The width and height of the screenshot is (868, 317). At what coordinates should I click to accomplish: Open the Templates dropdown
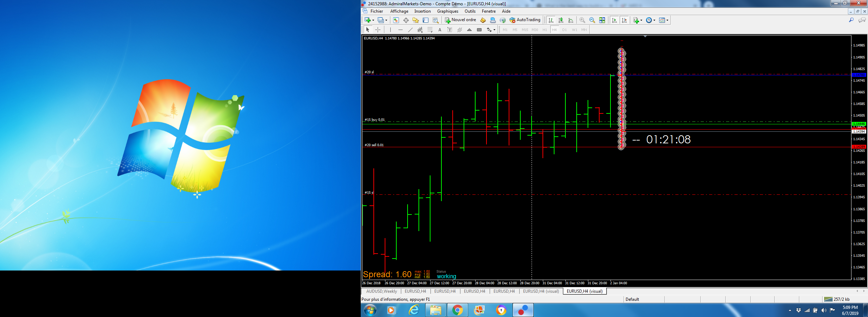click(x=664, y=20)
